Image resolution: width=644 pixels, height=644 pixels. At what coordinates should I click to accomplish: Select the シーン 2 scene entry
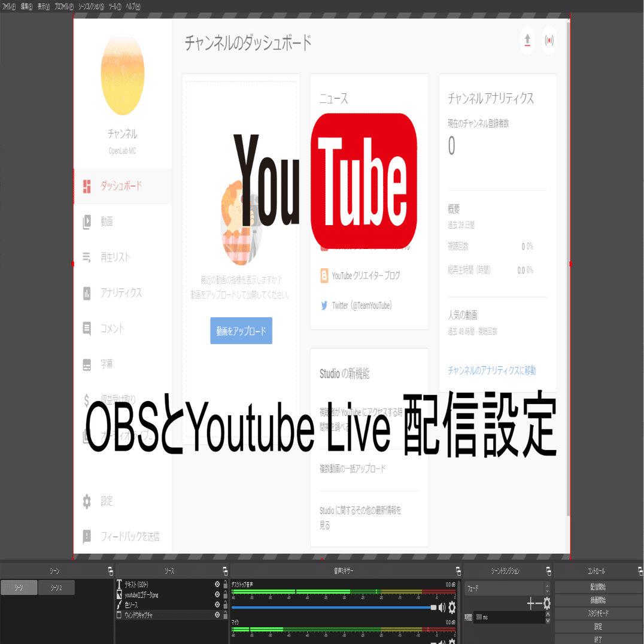(56, 588)
